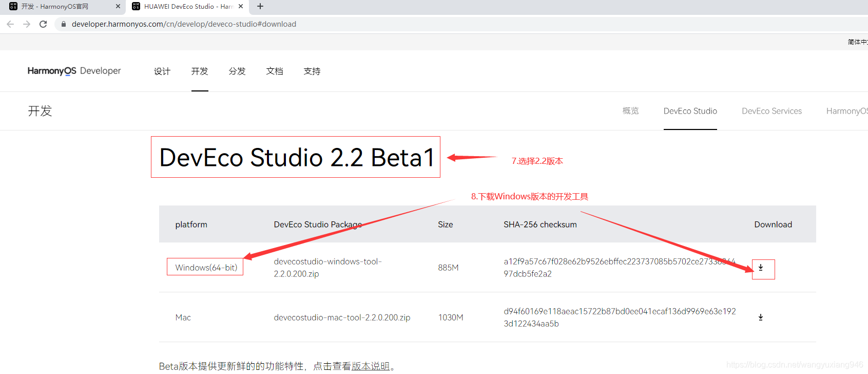Download the Mac package via download icon

[x=761, y=317]
